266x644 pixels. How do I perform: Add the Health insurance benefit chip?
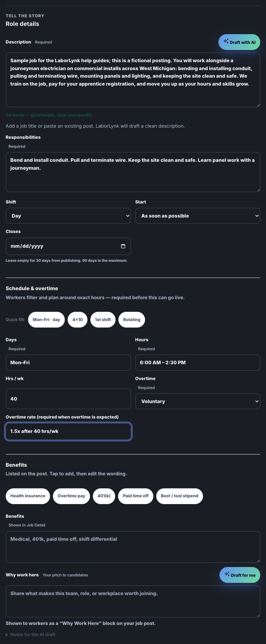[x=28, y=496]
